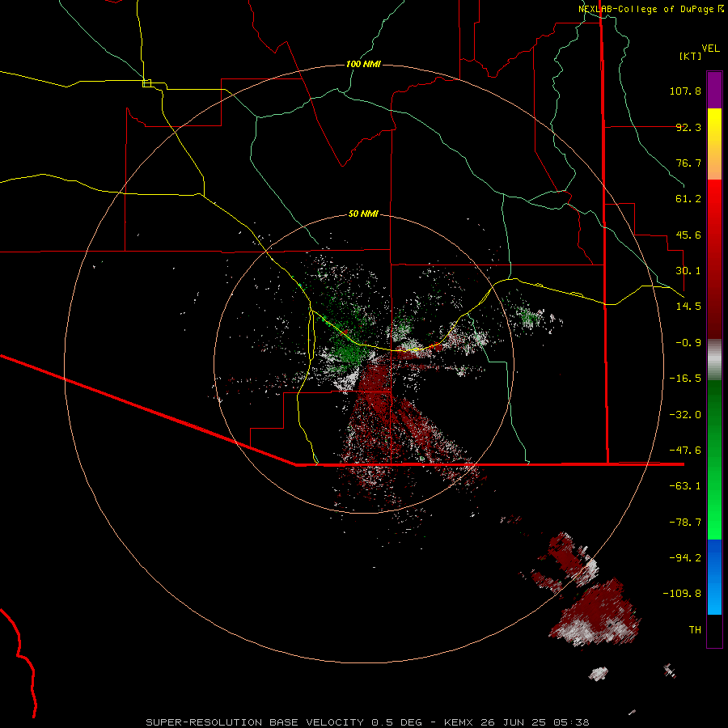
Task: Click the 30.1 velocity scale value
Action: point(688,271)
